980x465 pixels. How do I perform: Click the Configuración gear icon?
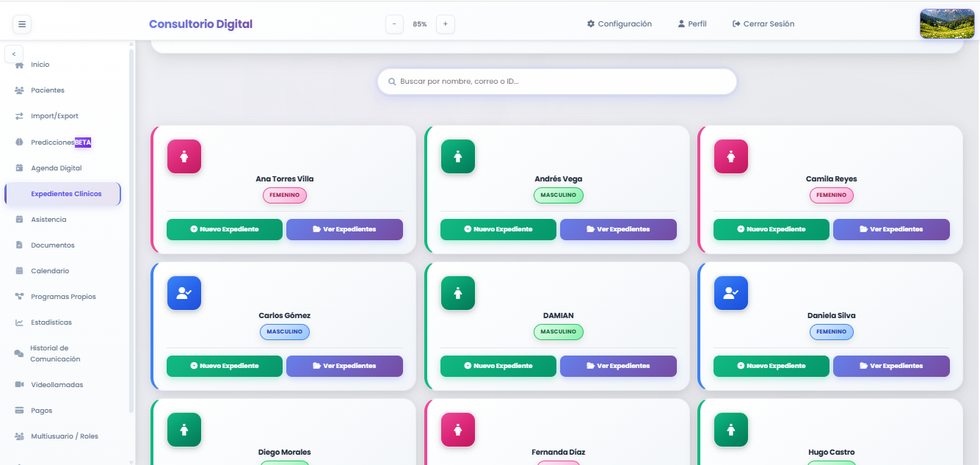(x=591, y=24)
